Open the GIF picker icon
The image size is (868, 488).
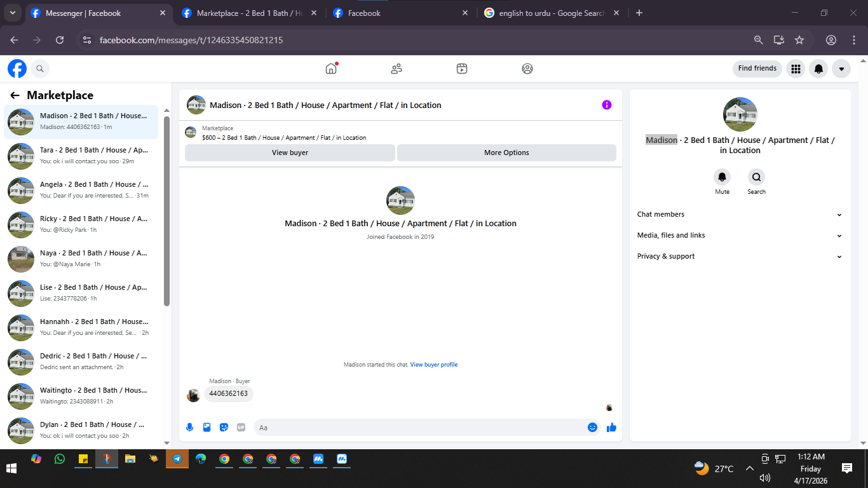pos(241,428)
